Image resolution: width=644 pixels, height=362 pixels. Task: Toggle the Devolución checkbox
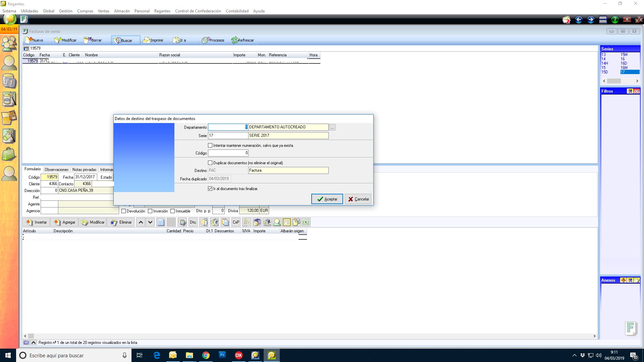(123, 211)
